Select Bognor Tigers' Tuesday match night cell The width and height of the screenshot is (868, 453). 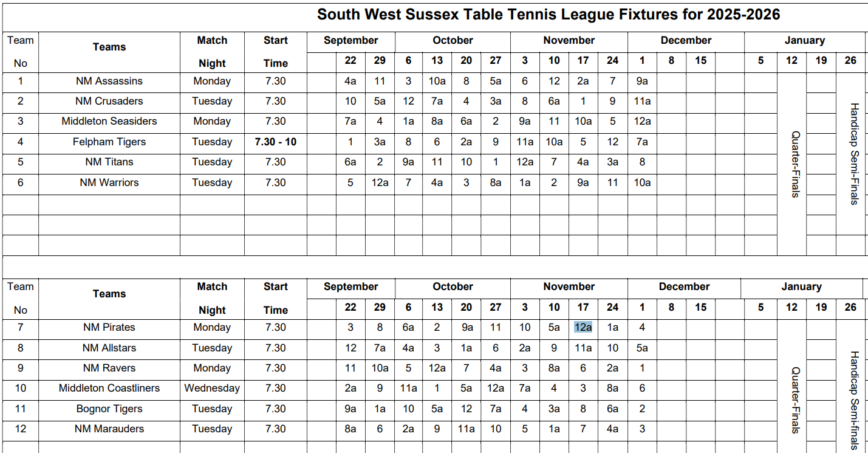click(212, 409)
